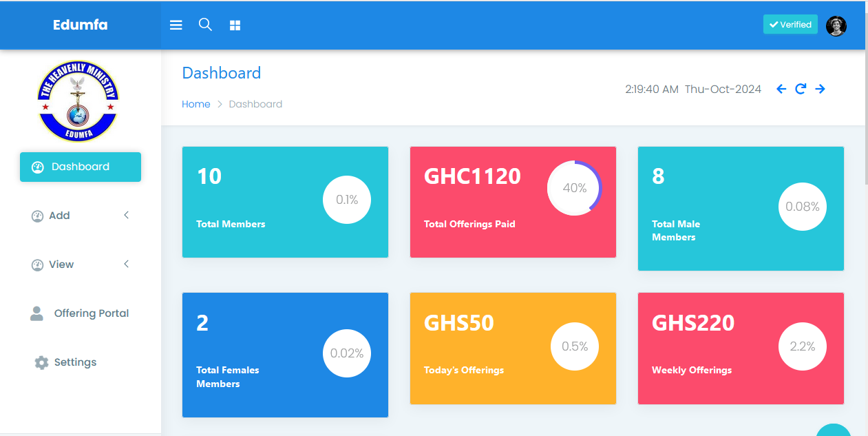868x436 pixels.
Task: Open the Today's Offerings card
Action: 513,349
